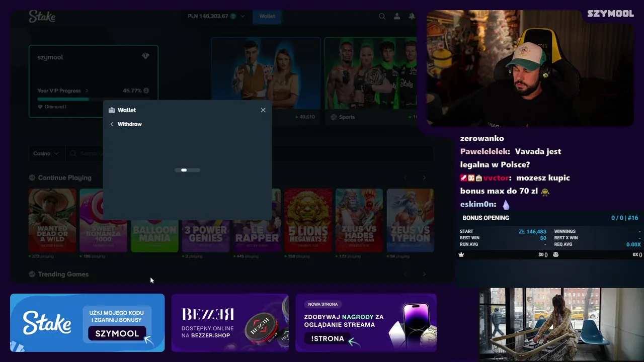Close the Wallet dialog
This screenshot has height=362, width=644.
tap(263, 110)
